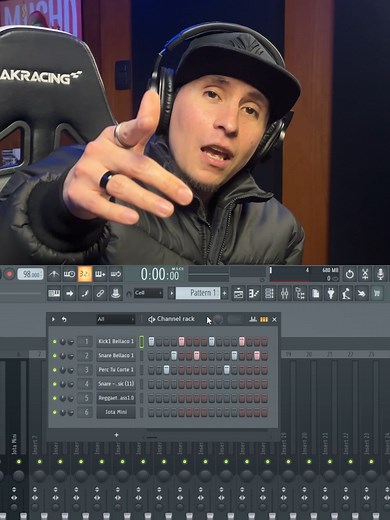Open Channel rack menu arrow

coord(53,319)
